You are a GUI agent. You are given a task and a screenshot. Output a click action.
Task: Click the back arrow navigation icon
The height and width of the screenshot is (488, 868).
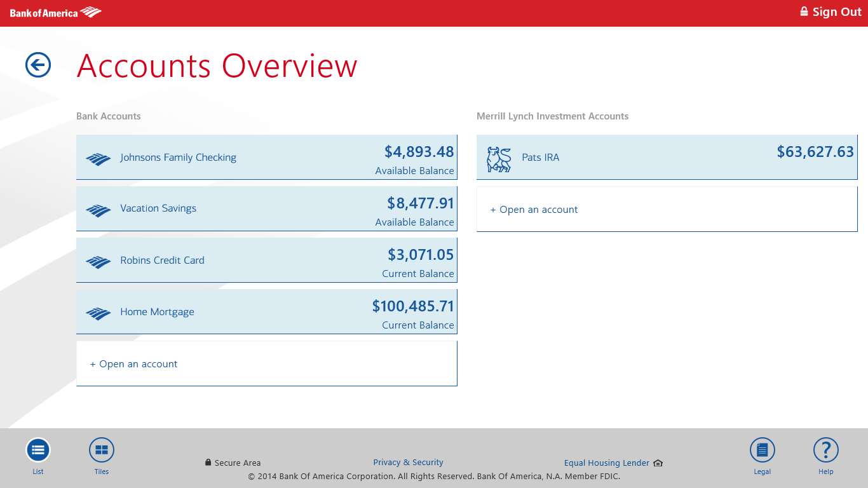(x=37, y=65)
